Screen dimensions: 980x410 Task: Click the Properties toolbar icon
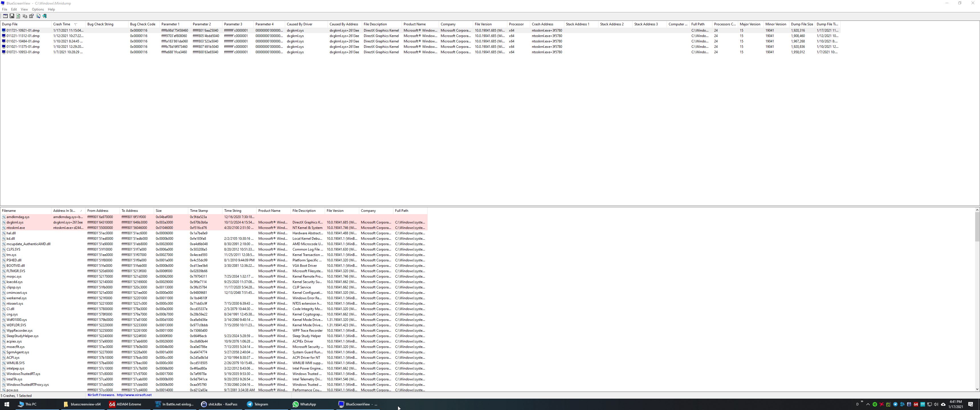tap(32, 16)
